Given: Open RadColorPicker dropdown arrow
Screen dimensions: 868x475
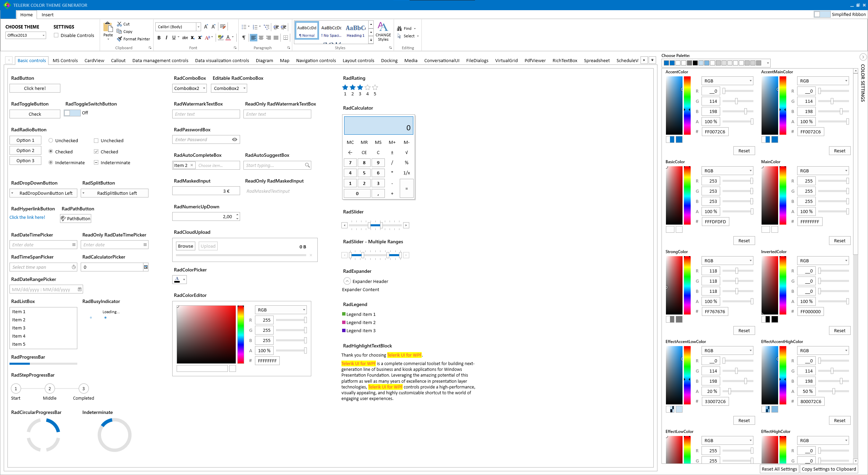Looking at the screenshot, I should pos(184,280).
